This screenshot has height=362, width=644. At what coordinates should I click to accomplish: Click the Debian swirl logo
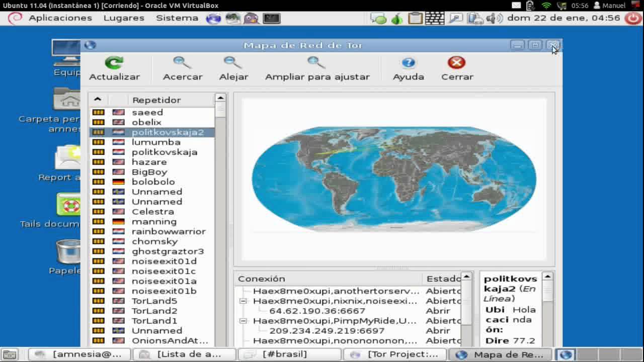click(15, 18)
